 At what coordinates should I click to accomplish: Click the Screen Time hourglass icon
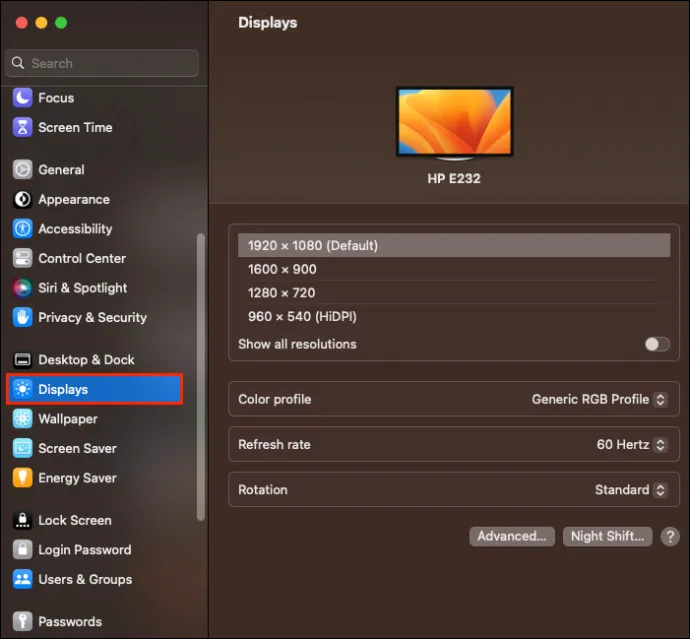coord(22,127)
